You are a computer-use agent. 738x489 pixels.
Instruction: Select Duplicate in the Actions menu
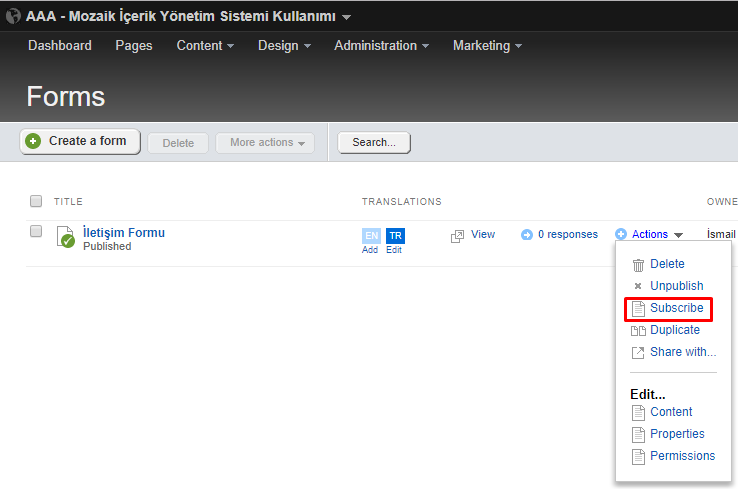[674, 330]
